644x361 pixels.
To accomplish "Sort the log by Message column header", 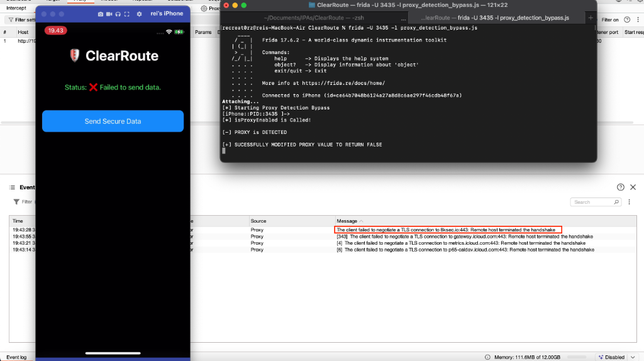I will point(347,221).
